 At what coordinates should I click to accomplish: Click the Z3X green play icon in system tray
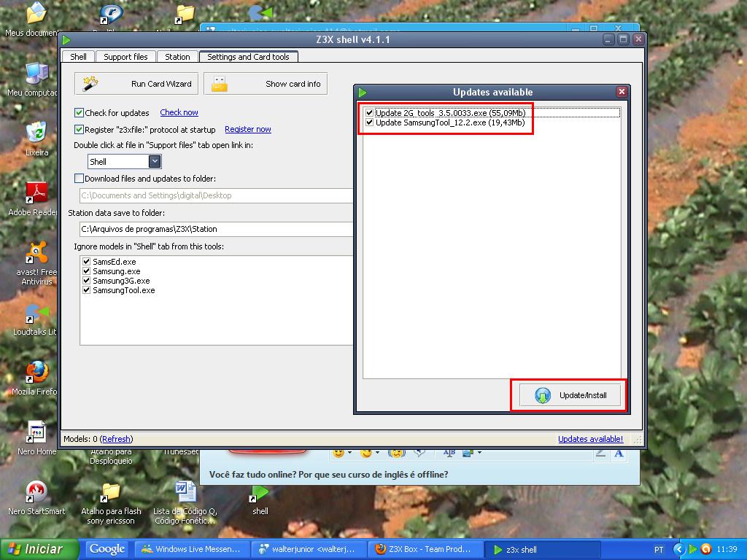[693, 550]
